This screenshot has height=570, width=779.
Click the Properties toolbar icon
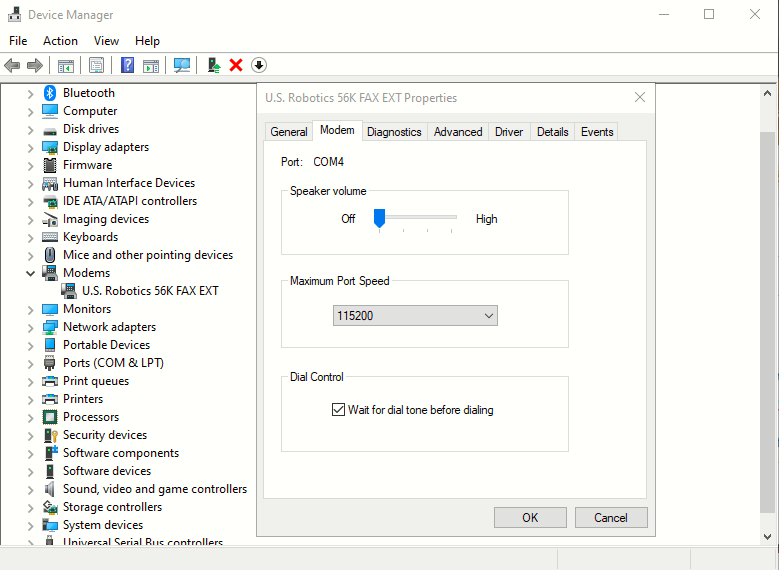point(96,65)
